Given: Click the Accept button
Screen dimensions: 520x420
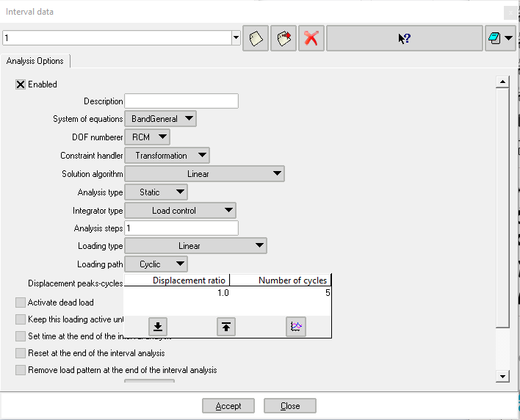Looking at the screenshot, I should [x=228, y=406].
